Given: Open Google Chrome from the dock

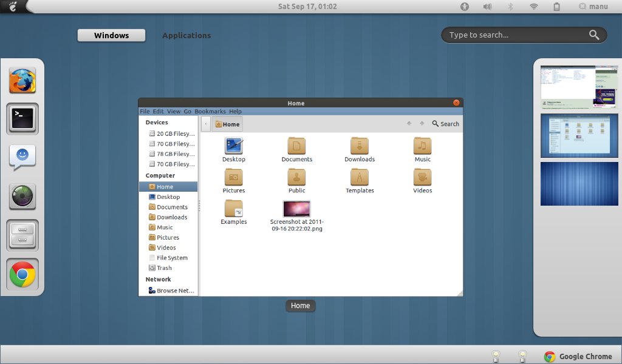Looking at the screenshot, I should (22, 275).
